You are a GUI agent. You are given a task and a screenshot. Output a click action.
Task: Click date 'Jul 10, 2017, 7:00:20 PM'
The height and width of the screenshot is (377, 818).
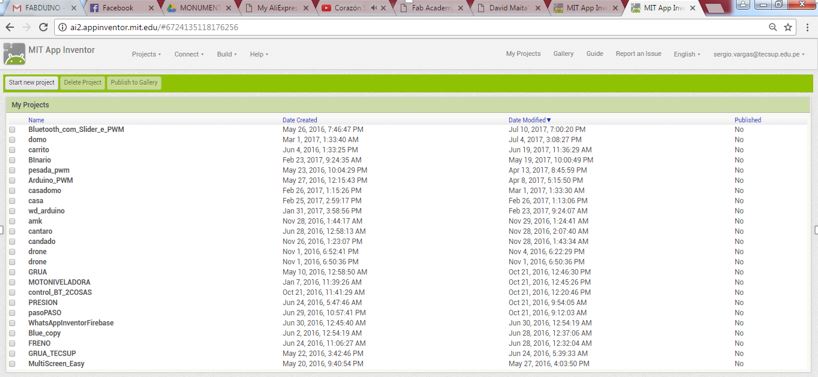[547, 129]
